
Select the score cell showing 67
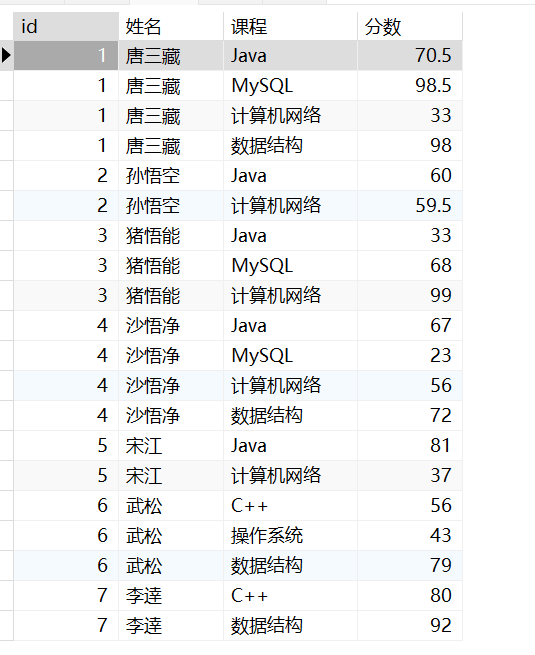point(410,325)
